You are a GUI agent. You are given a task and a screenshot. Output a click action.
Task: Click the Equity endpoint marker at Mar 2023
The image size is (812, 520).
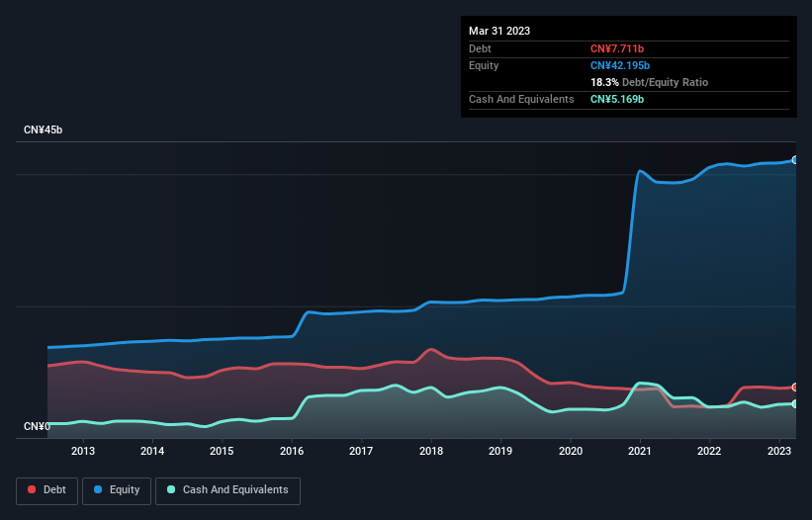(795, 160)
